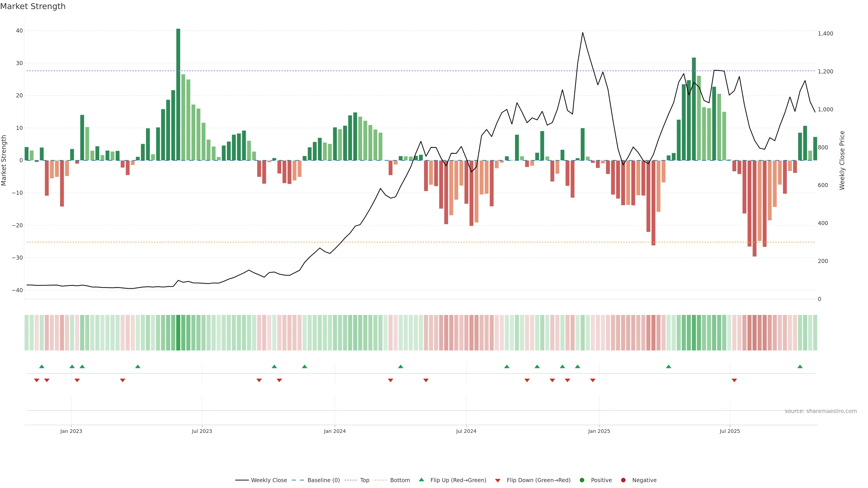Click the Positive green circle legend icon
This screenshot has height=488, width=868.
pos(582,480)
